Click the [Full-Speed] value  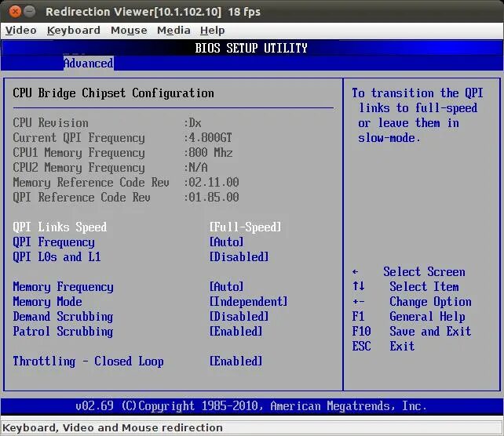pyautogui.click(x=245, y=227)
